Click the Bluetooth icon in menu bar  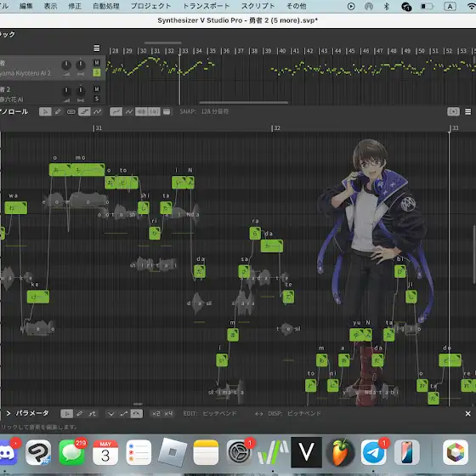coord(387,6)
